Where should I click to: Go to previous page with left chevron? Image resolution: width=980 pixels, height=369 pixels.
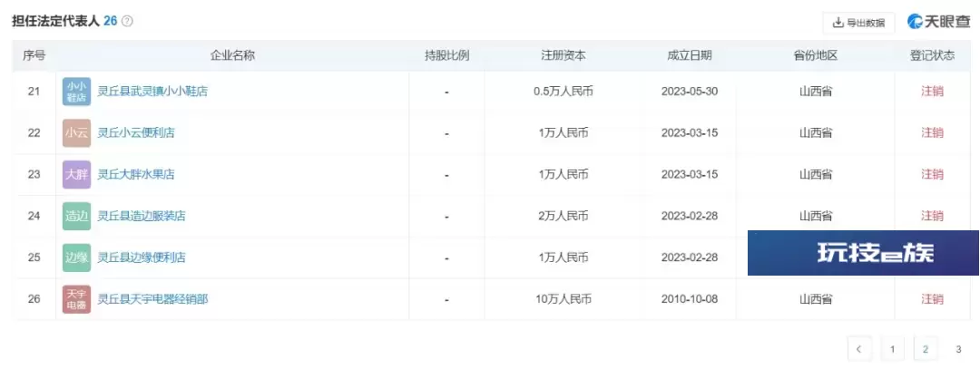pos(859,349)
